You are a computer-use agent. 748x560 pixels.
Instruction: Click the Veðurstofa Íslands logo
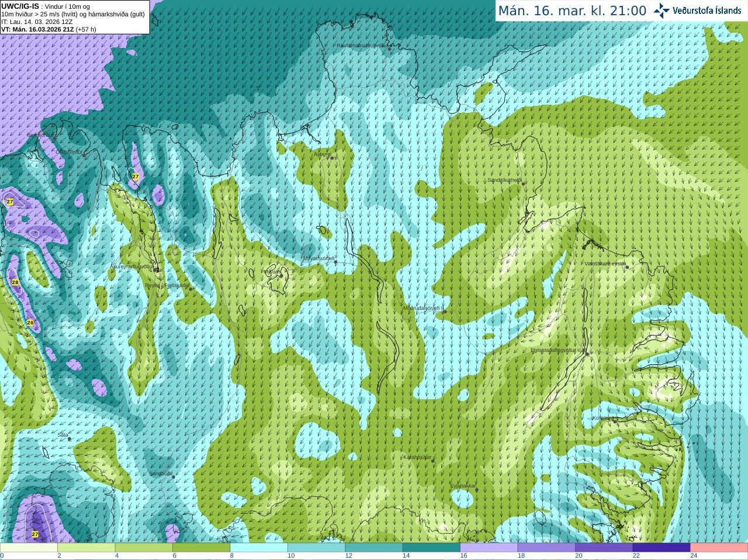pyautogui.click(x=697, y=11)
